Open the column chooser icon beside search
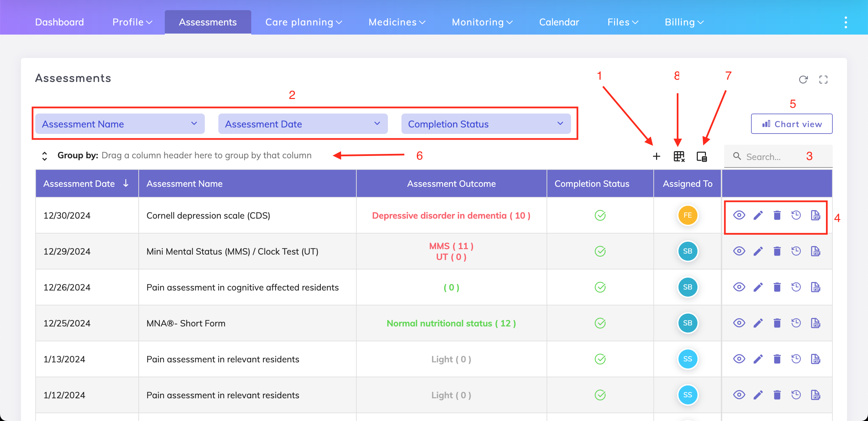The height and width of the screenshot is (421, 868). (702, 157)
